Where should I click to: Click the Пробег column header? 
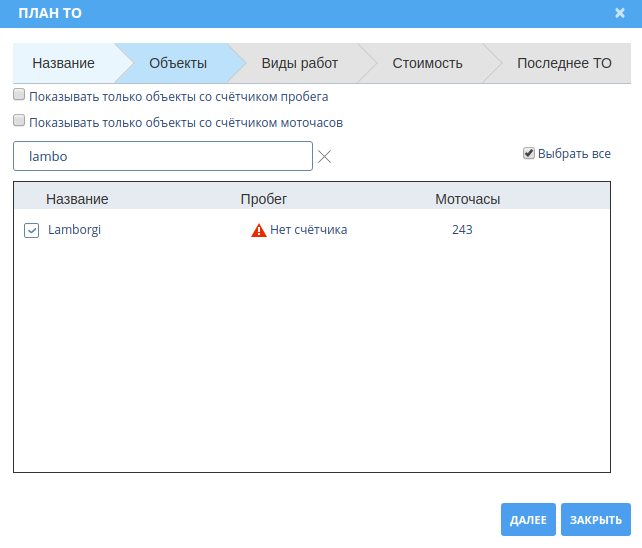pyautogui.click(x=264, y=199)
